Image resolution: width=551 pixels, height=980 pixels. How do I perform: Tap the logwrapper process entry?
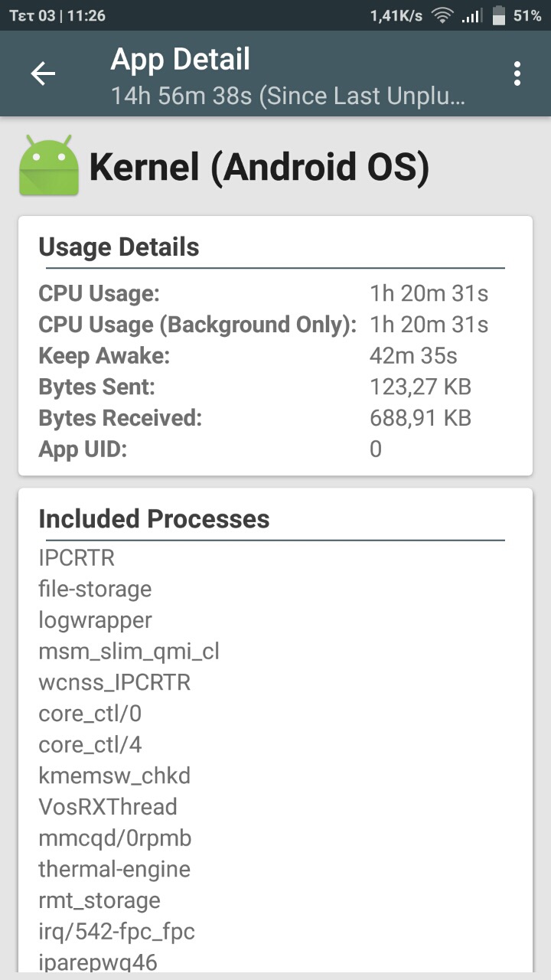[95, 620]
